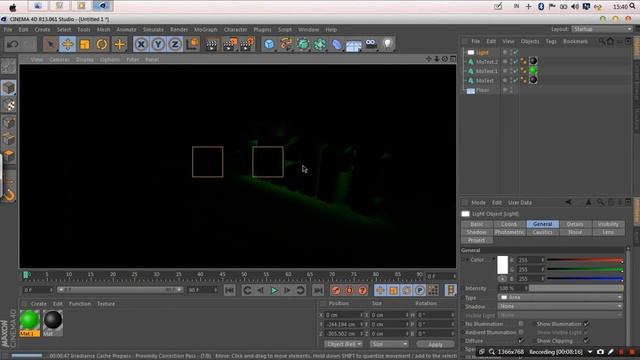
Task: Open the Simulate menu
Action: (153, 30)
